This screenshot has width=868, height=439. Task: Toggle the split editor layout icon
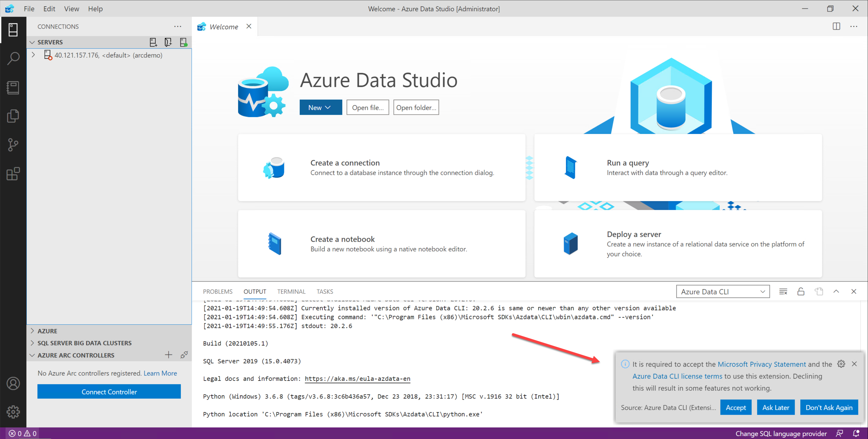tap(836, 26)
